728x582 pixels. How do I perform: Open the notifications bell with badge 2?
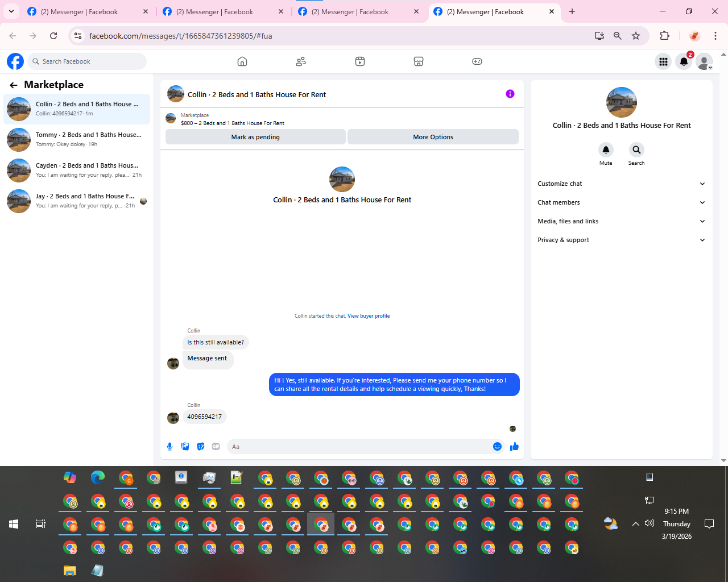[x=684, y=61]
